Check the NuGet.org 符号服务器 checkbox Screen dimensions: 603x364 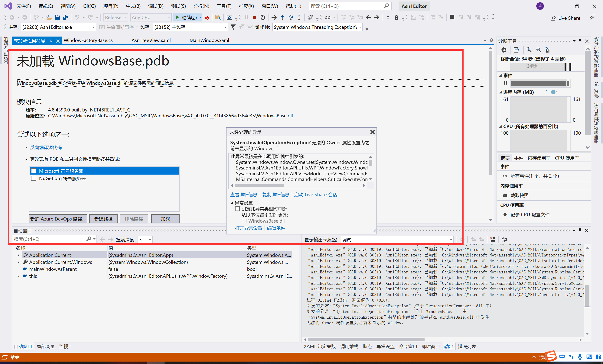click(x=34, y=178)
